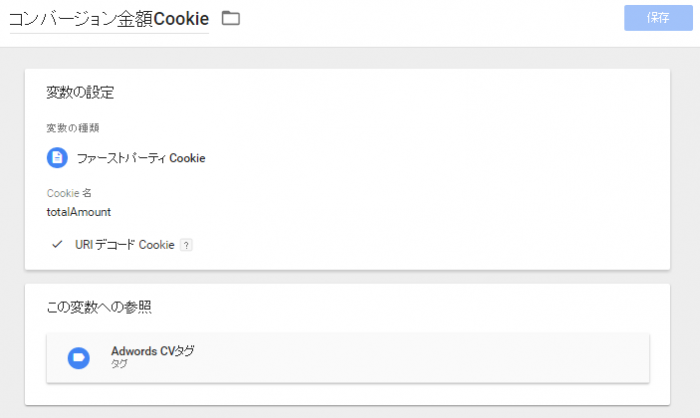Click the URI デコード Cookie label text

(124, 245)
